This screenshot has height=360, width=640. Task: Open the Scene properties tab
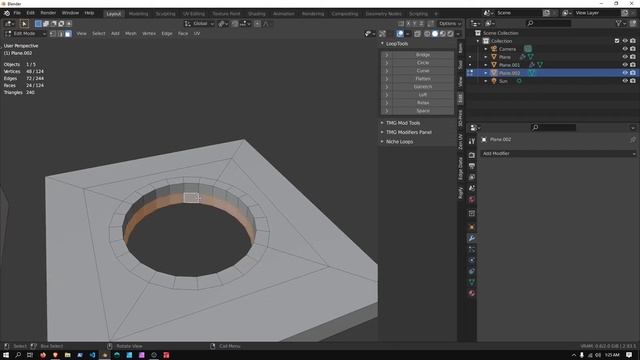(x=472, y=188)
